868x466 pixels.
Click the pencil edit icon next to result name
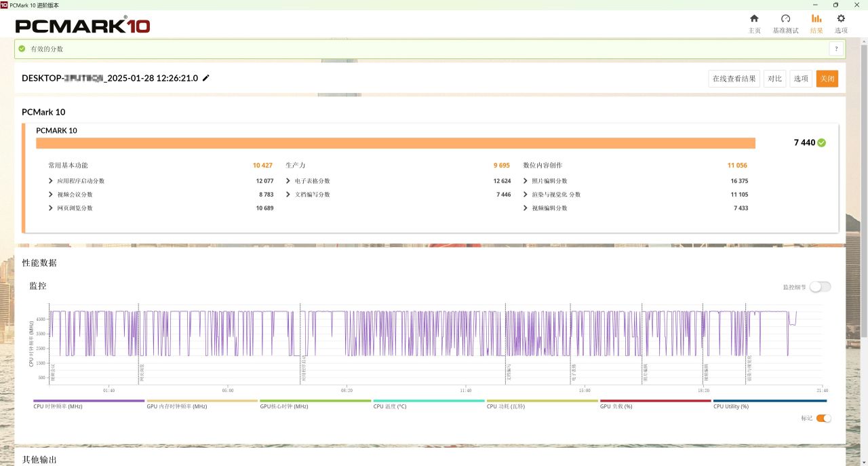pos(206,78)
